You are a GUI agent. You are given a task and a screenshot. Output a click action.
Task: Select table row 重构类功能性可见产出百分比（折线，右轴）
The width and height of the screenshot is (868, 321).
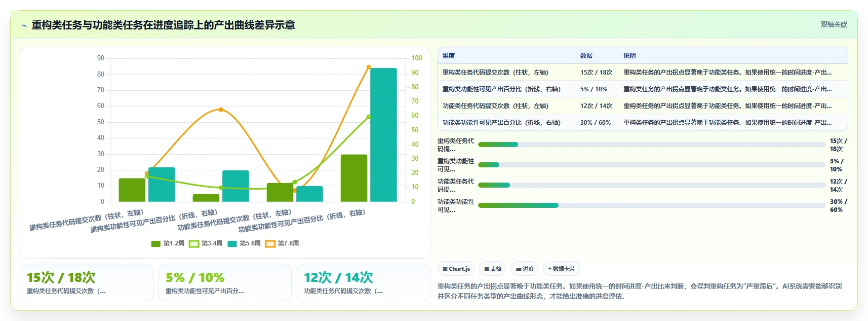643,89
